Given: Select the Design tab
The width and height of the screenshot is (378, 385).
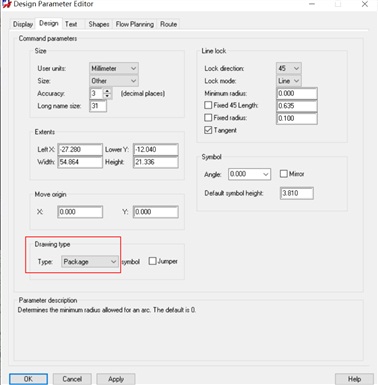Looking at the screenshot, I should 49,23.
